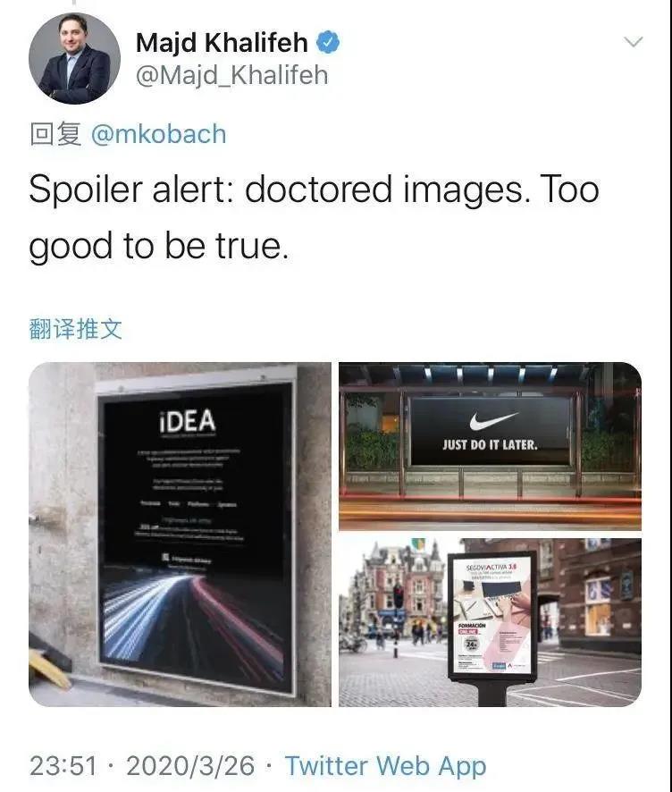The image size is (672, 792).
Task: Click 翻译推文 to translate tweet
Action: 76,329
